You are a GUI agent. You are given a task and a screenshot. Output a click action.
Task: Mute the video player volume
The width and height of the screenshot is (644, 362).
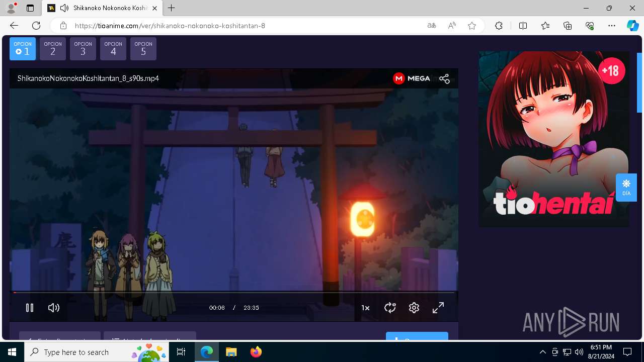click(x=54, y=308)
